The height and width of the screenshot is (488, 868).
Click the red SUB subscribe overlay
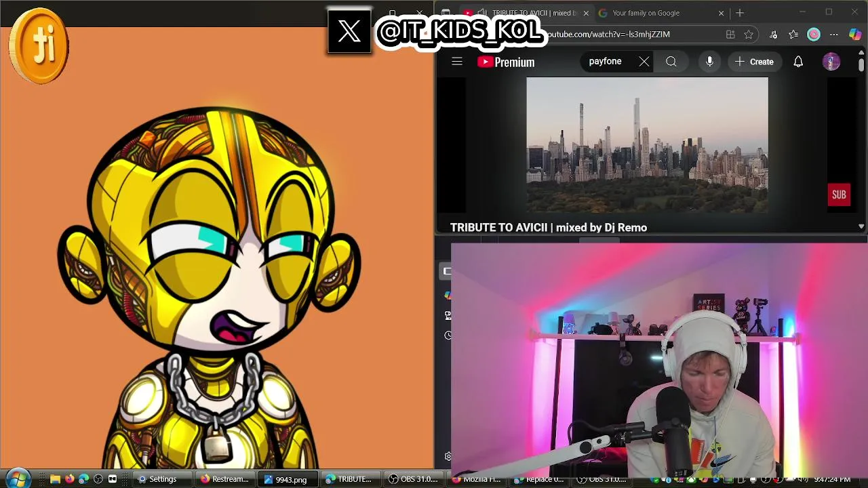(x=839, y=195)
